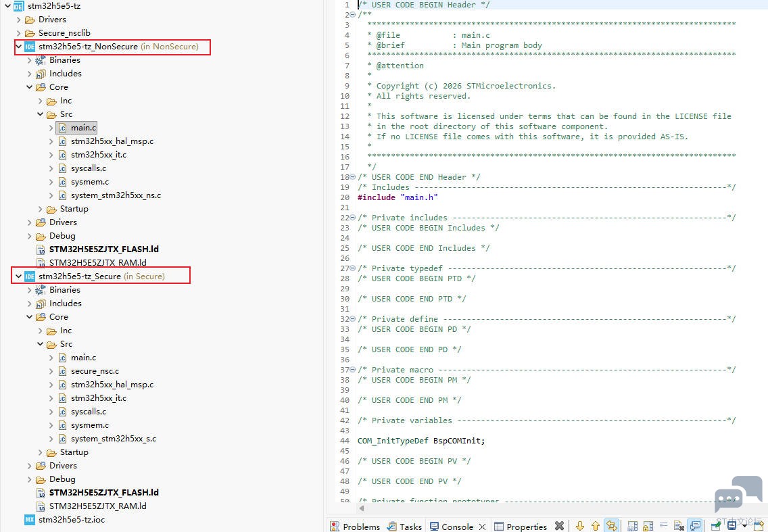Select NonSecure STM32H5E5ZJTX_FLASH.ld linker file
This screenshot has height=532, width=768.
pyautogui.click(x=104, y=249)
